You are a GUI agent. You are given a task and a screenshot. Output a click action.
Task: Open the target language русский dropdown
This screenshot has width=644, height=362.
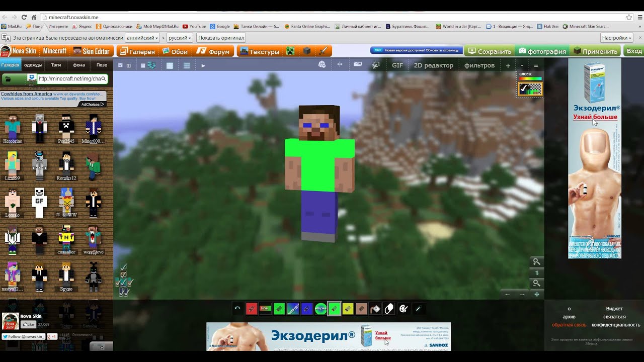click(180, 38)
